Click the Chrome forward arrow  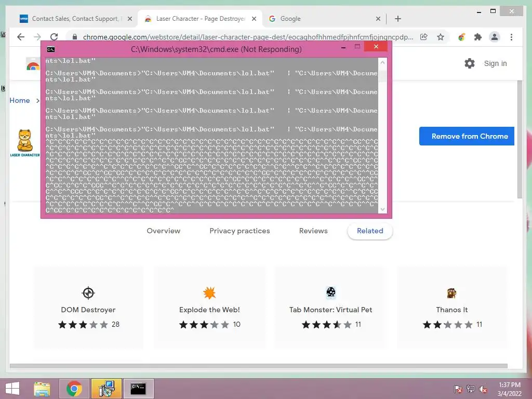(37, 37)
